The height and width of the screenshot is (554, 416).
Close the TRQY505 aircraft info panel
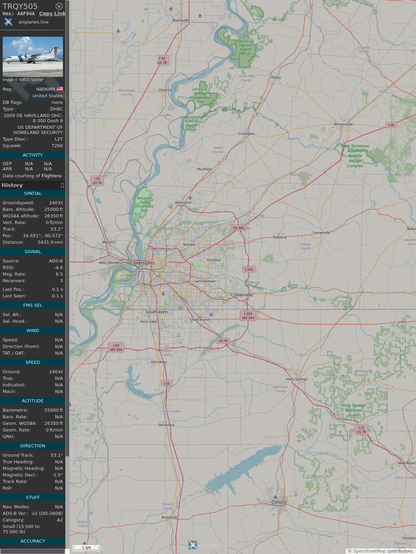tap(59, 6)
